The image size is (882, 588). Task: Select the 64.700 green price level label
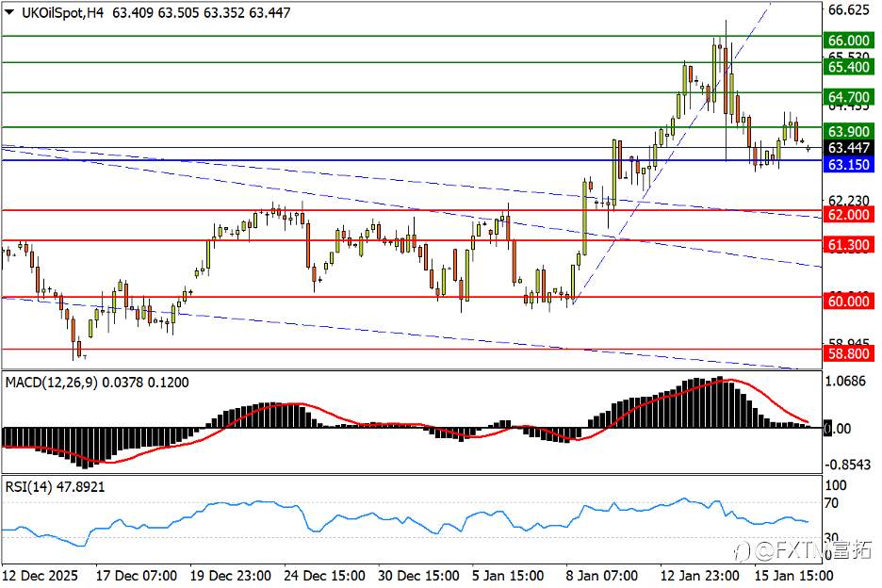(x=849, y=97)
